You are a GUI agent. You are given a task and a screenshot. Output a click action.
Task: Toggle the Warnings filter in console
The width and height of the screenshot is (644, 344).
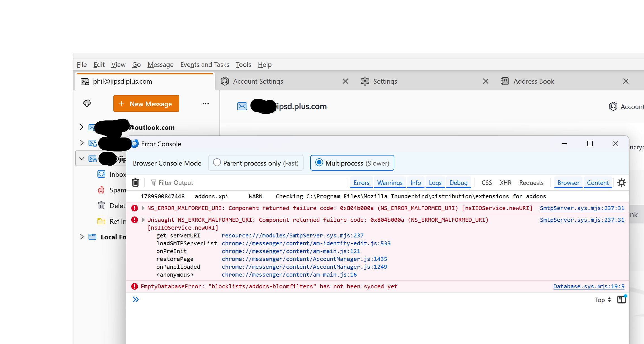click(x=390, y=183)
